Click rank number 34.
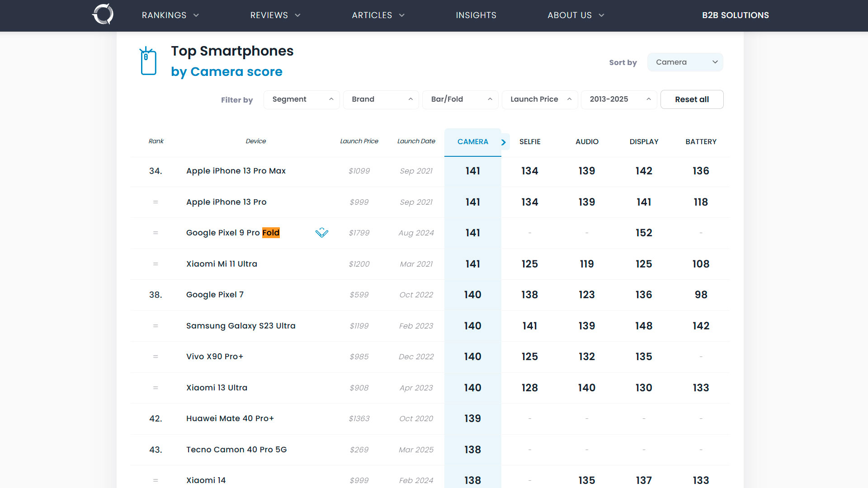 (156, 171)
